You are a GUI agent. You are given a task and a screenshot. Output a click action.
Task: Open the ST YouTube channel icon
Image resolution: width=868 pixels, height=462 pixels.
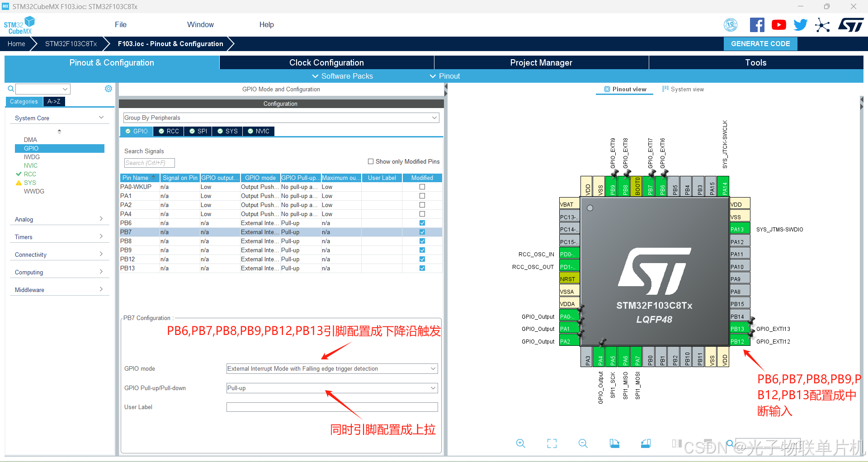[x=778, y=25]
